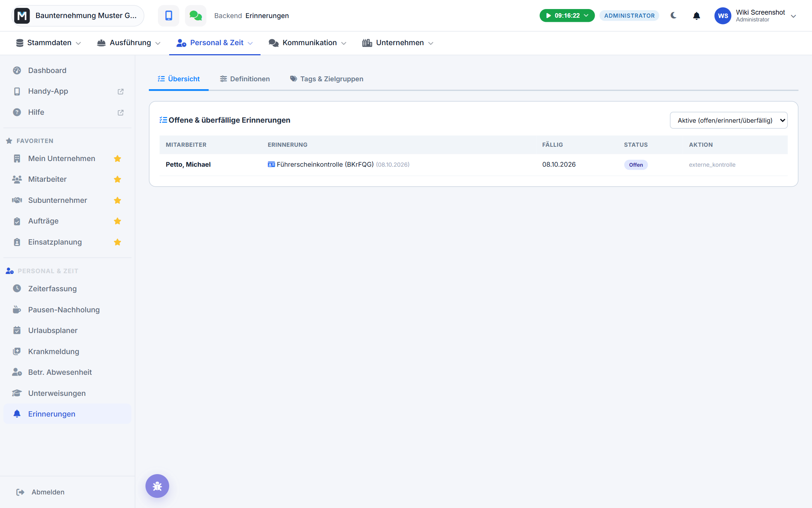Expand the Personal & Zeit menu

215,43
